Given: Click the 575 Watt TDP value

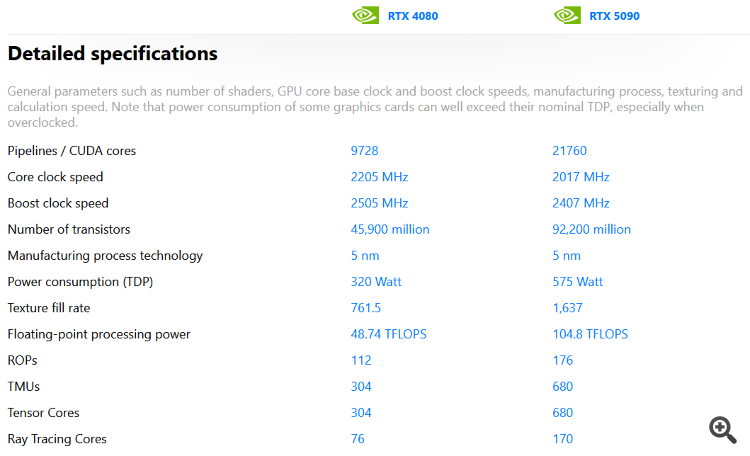Looking at the screenshot, I should 577,282.
